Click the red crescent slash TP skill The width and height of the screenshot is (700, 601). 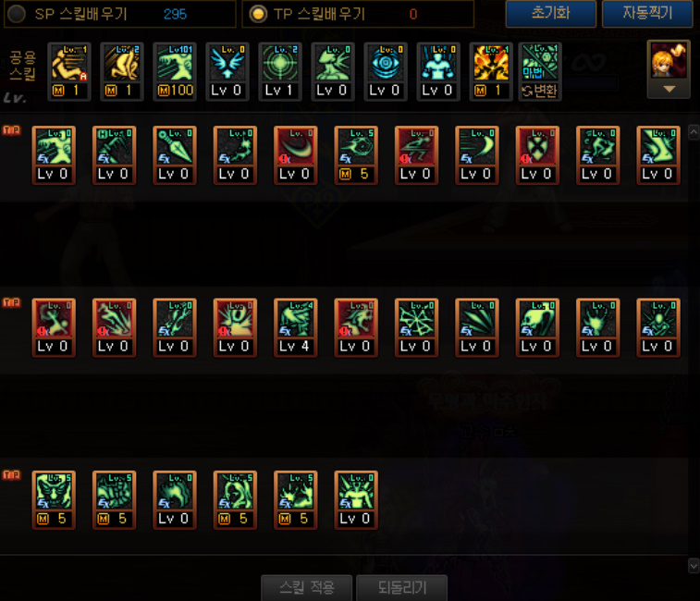[x=296, y=155]
